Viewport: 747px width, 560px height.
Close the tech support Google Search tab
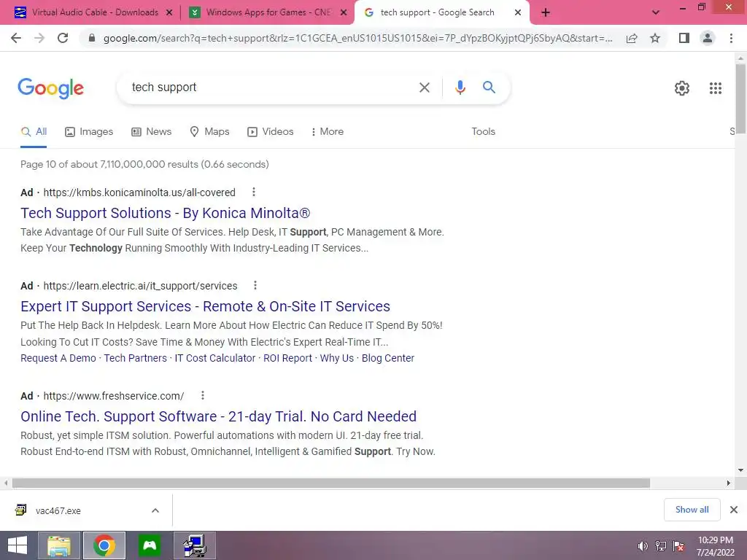518,13
